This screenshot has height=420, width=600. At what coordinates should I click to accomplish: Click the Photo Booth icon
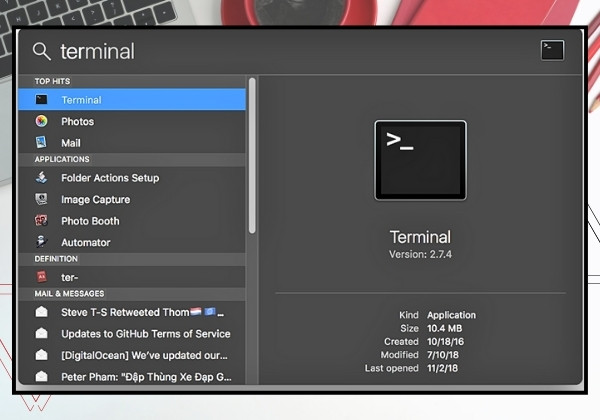41,221
